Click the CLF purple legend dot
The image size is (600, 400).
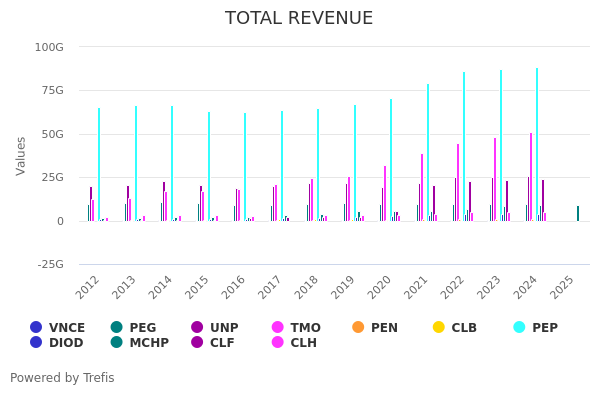[197, 343]
